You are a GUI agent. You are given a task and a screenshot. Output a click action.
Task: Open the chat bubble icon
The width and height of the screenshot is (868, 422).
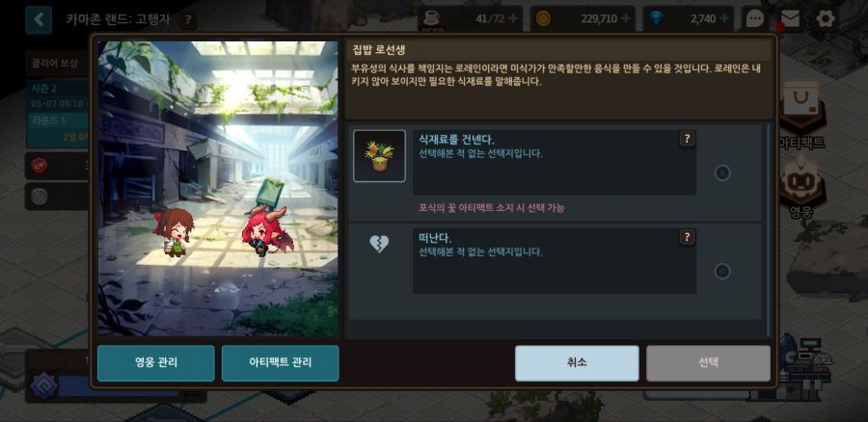coord(755,19)
